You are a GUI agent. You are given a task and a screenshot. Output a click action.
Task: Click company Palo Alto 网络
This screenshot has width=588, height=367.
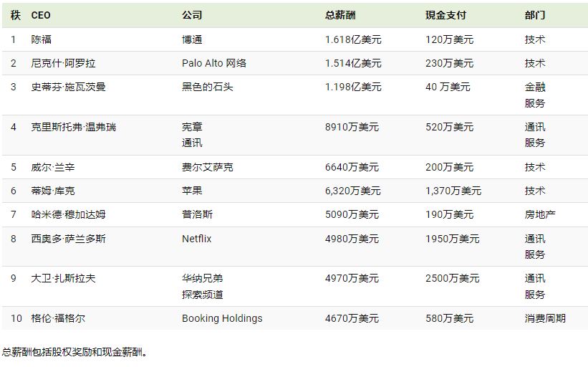214,63
